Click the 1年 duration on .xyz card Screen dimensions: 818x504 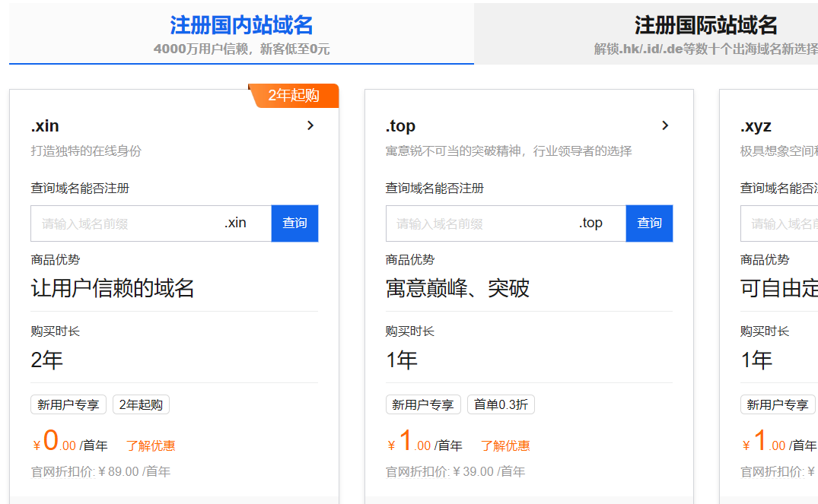point(756,360)
